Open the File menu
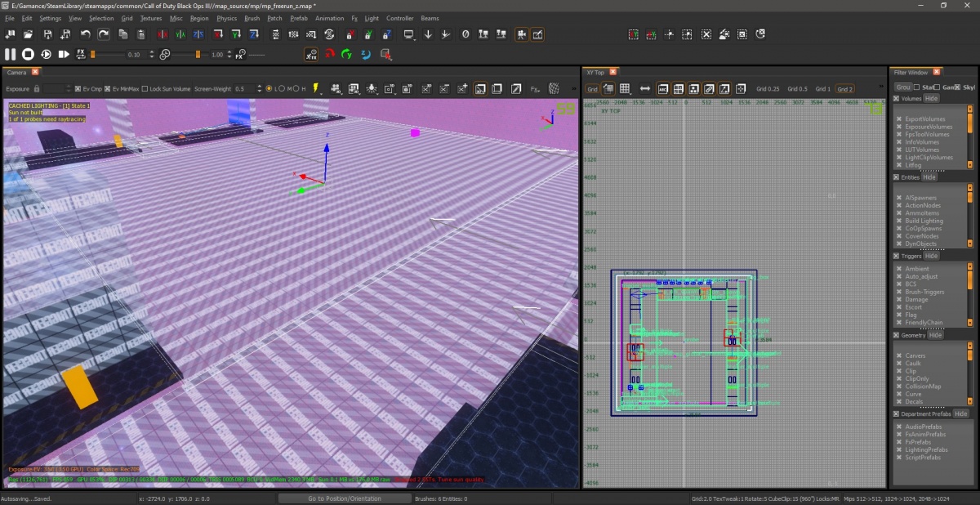Image resolution: width=980 pixels, height=505 pixels. pyautogui.click(x=10, y=18)
